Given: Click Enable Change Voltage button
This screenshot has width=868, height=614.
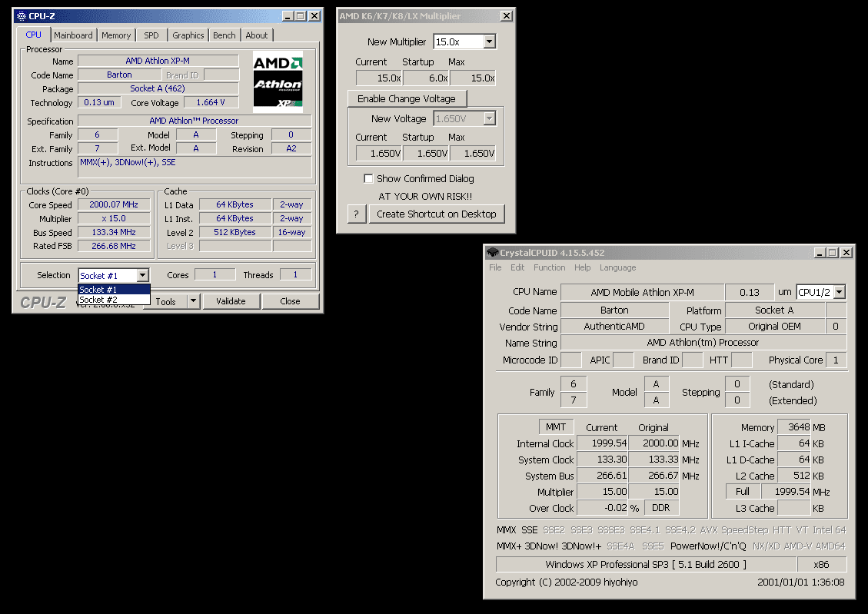Looking at the screenshot, I should tap(407, 98).
